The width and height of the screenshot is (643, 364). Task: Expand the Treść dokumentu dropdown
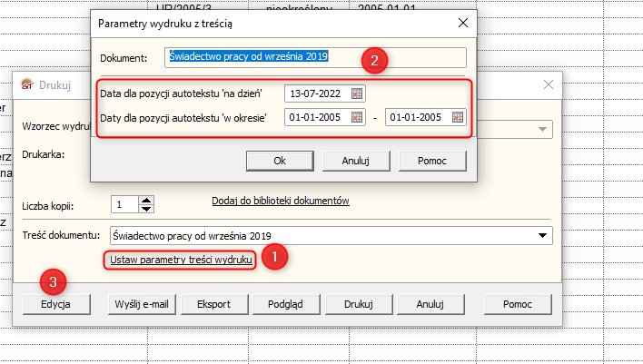click(x=542, y=236)
